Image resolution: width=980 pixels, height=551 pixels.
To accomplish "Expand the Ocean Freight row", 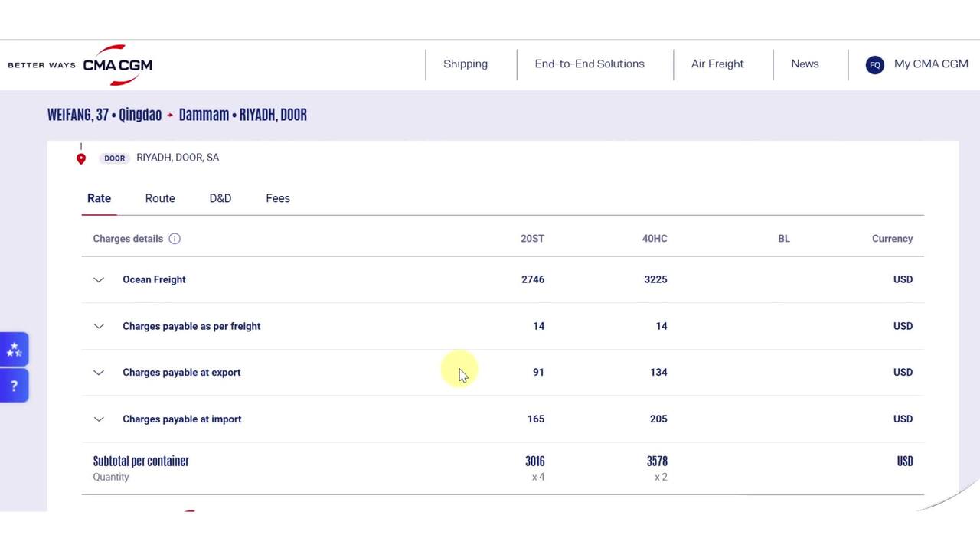I will tap(99, 280).
